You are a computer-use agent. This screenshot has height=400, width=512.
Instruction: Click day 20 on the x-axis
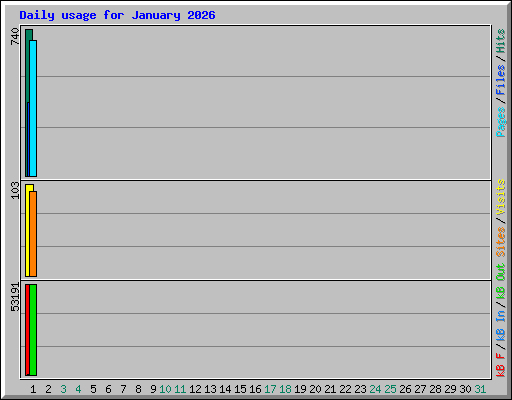coord(315,389)
